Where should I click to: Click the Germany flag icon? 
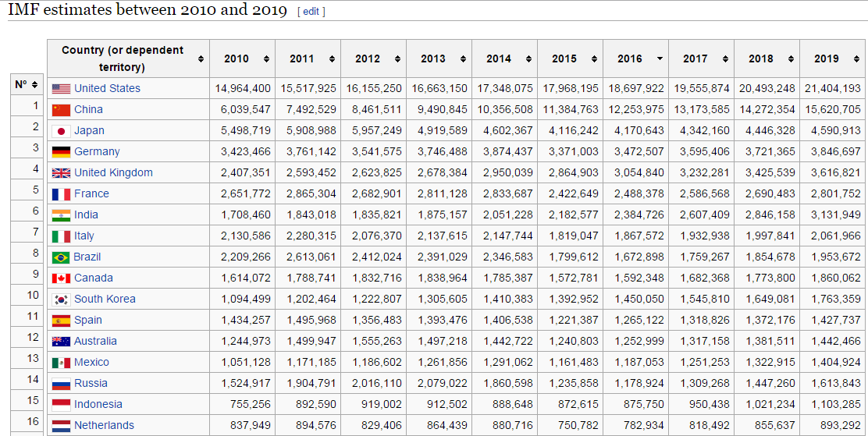coord(61,151)
